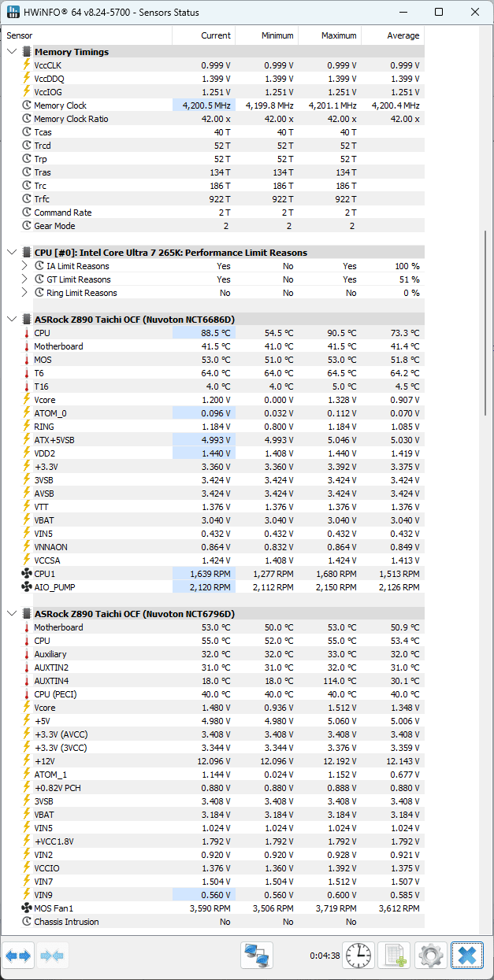Select the VCCIO sensor row

click(213, 868)
